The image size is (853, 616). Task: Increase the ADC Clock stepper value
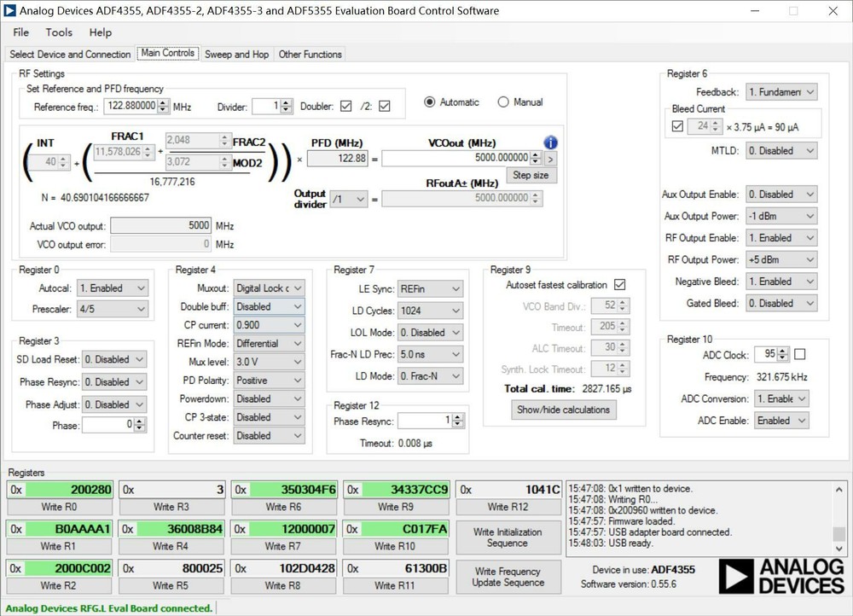(x=783, y=350)
